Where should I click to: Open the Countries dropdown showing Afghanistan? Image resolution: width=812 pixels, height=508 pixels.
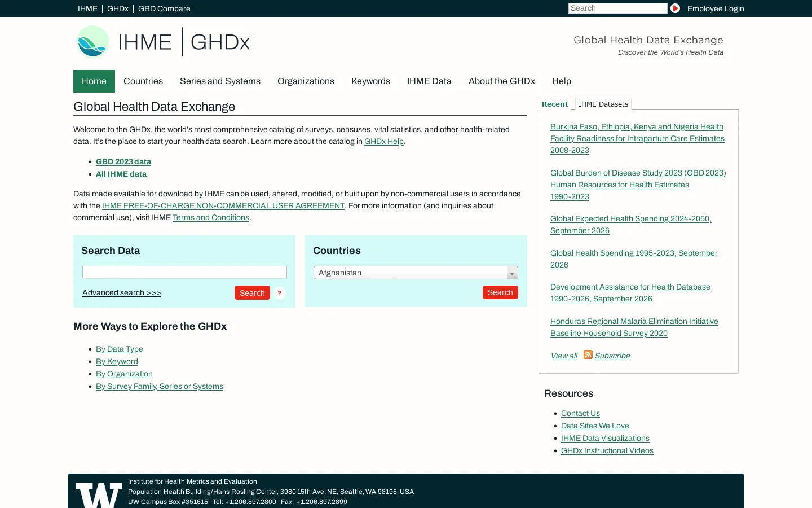click(x=416, y=273)
